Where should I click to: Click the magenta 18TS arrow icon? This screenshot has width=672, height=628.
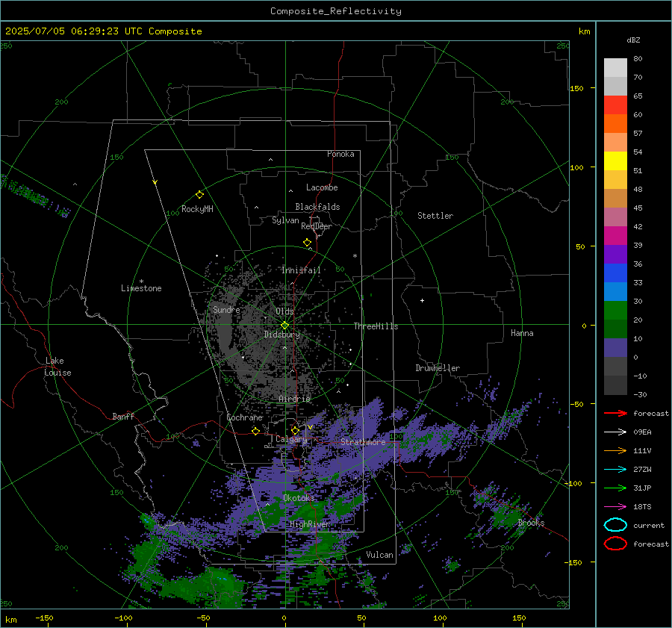pos(615,507)
